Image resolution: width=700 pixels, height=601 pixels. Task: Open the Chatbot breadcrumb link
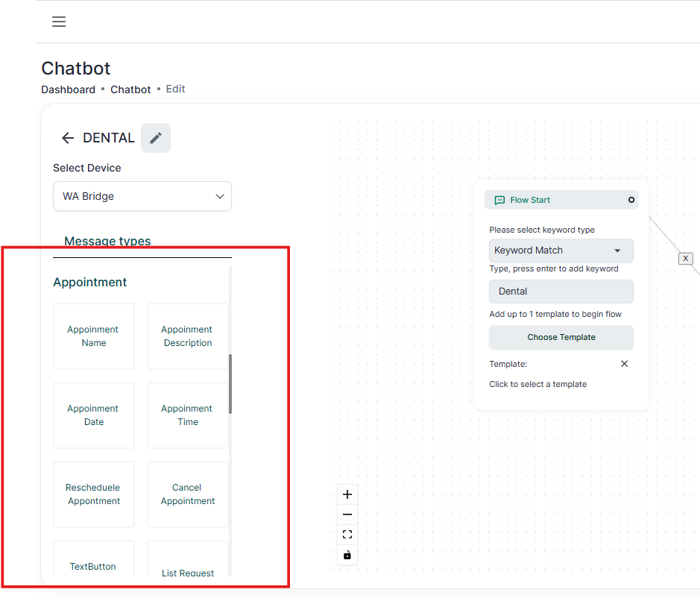[130, 89]
